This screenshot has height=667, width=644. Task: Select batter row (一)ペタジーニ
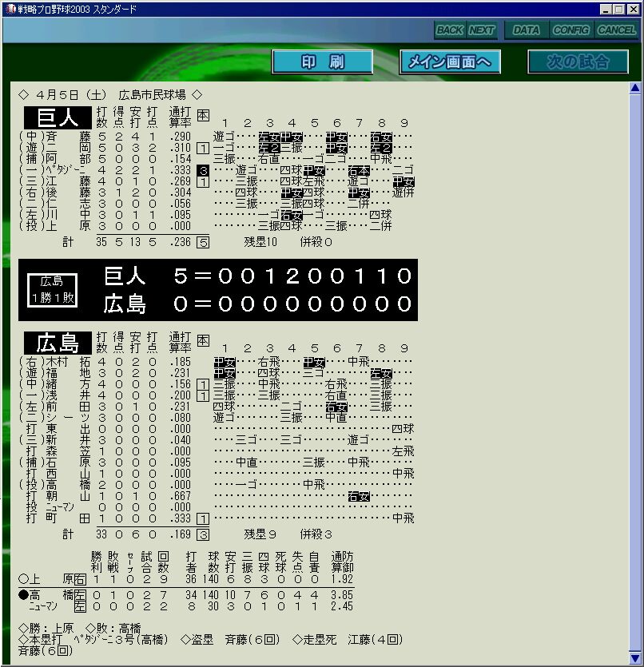tap(216, 170)
